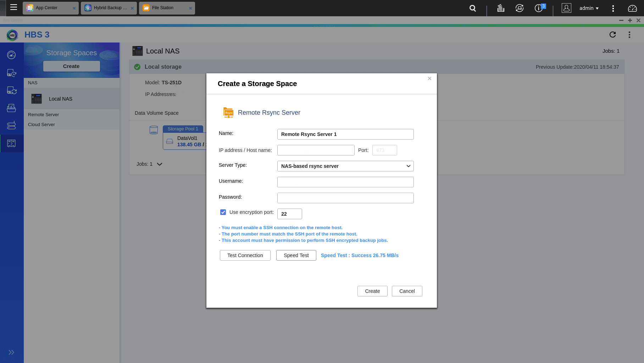Viewport: 644px width, 363px height.
Task: Open external devices icon in top bar
Action: (x=520, y=8)
